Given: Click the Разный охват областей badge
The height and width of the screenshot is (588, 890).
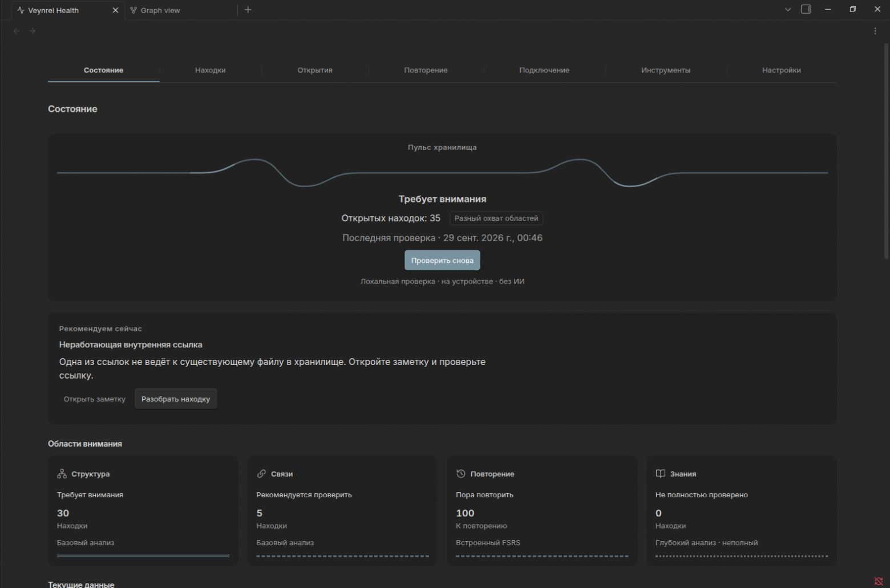Looking at the screenshot, I should tap(496, 218).
